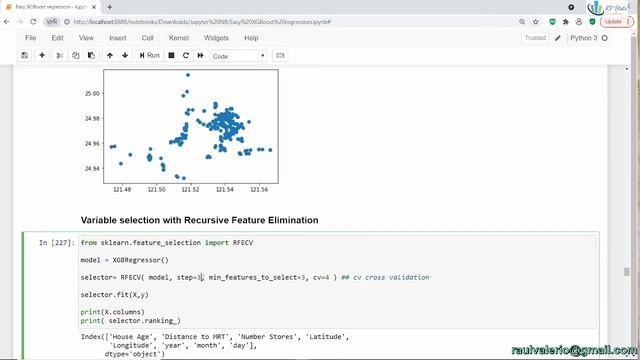Restart kernel and run all cells icon
The image size is (640, 360).
tap(200, 56)
